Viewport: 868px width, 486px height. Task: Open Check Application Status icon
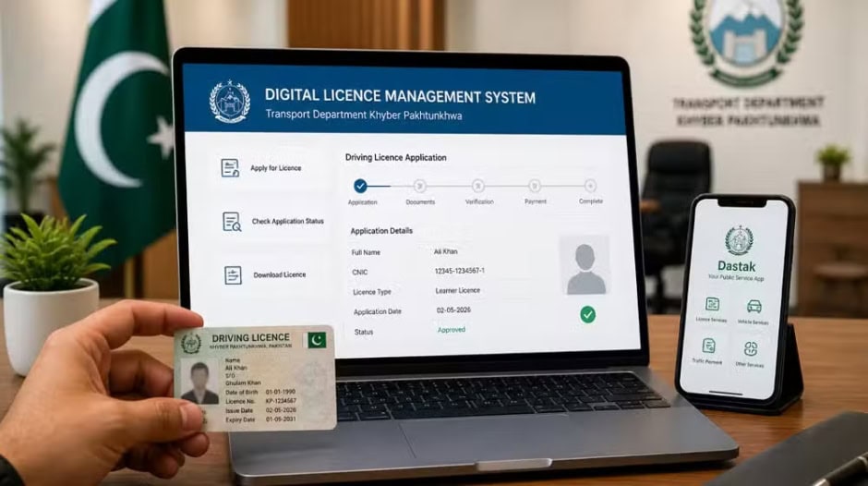pyautogui.click(x=232, y=222)
